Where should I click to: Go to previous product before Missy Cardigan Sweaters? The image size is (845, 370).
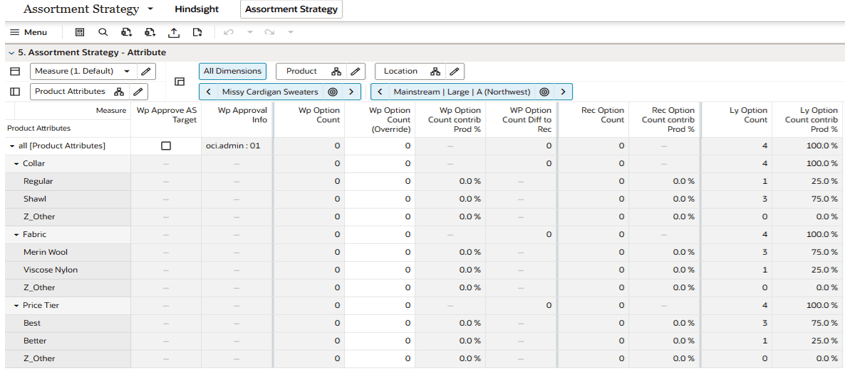coord(208,92)
